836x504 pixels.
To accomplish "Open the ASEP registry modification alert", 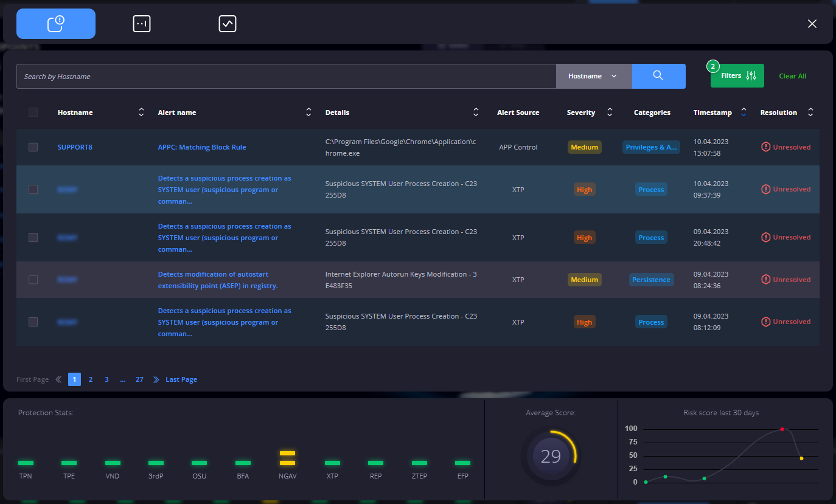I will pyautogui.click(x=218, y=280).
